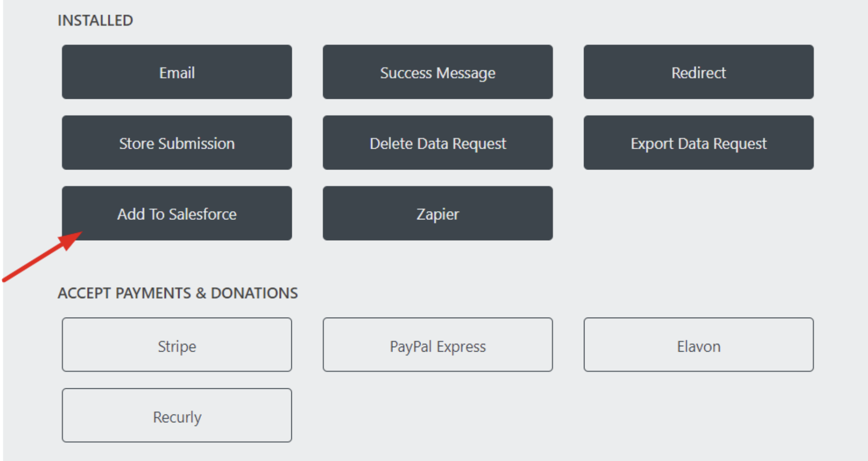Pick Elavon as a donation processor
Screen dimensions: 868x461
pos(698,345)
